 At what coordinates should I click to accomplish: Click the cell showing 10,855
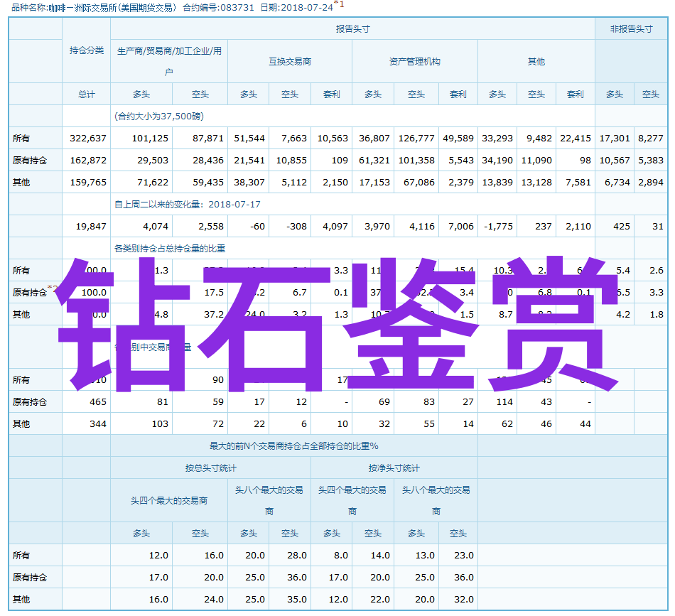pyautogui.click(x=291, y=160)
